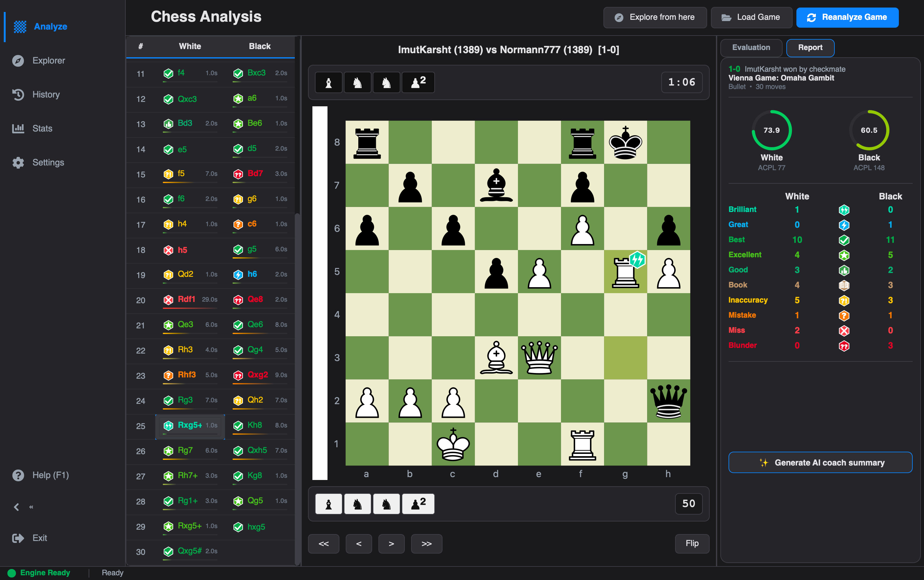Flip the chess board
This screenshot has height=580, width=924.
click(x=692, y=543)
